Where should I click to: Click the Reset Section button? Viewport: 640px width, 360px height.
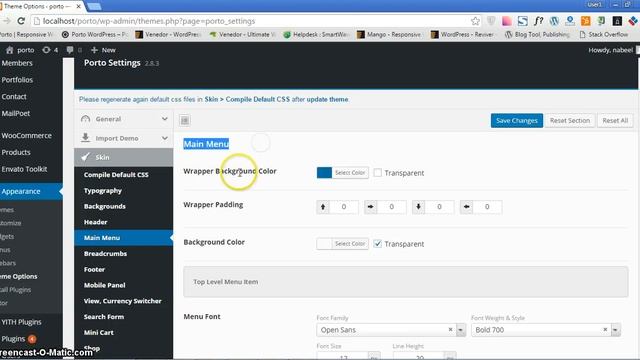click(x=570, y=120)
